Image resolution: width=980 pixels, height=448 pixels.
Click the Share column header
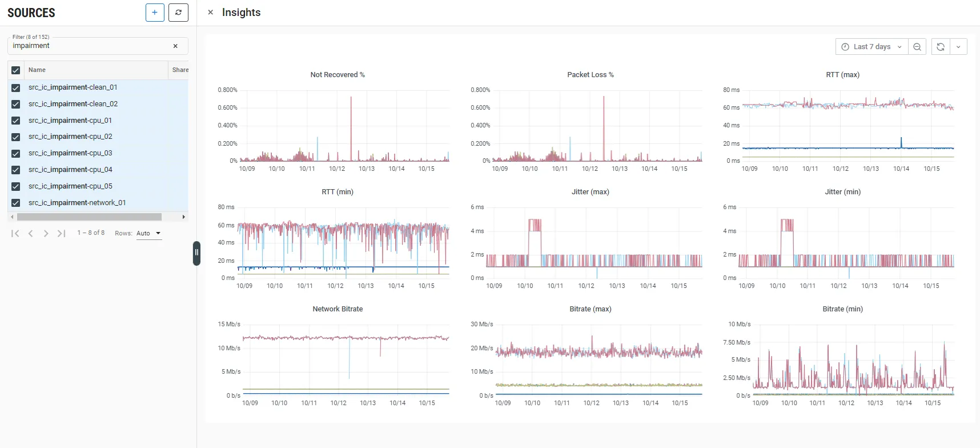tap(180, 70)
